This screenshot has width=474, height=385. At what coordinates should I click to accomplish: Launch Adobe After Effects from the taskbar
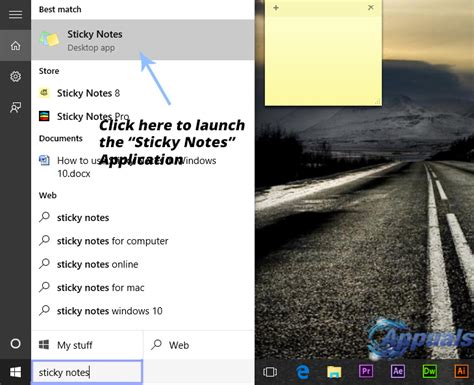398,371
